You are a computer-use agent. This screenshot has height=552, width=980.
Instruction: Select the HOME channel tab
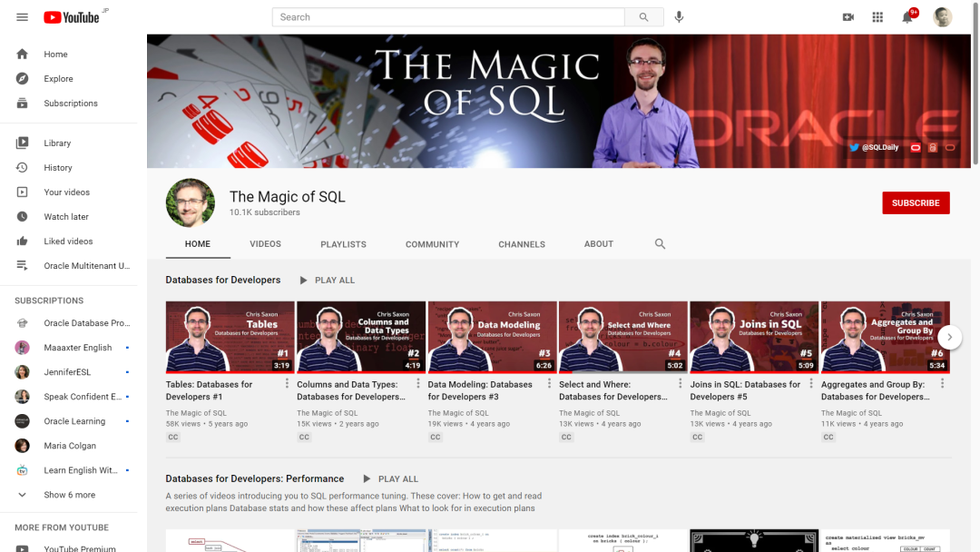tap(198, 244)
